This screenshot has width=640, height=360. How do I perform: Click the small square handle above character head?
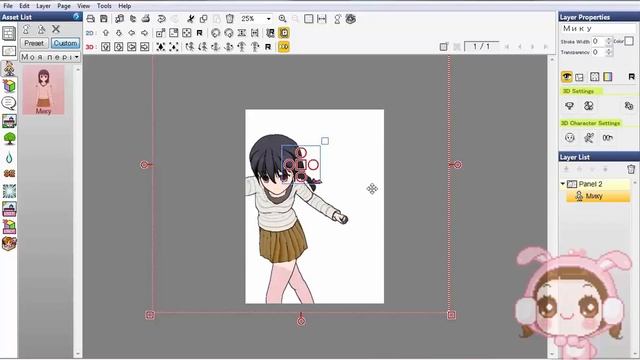pos(325,141)
